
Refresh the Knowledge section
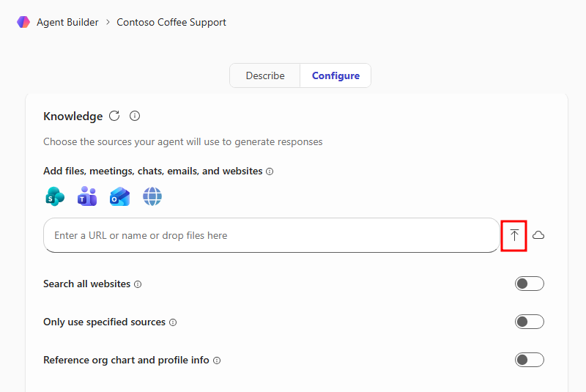114,116
